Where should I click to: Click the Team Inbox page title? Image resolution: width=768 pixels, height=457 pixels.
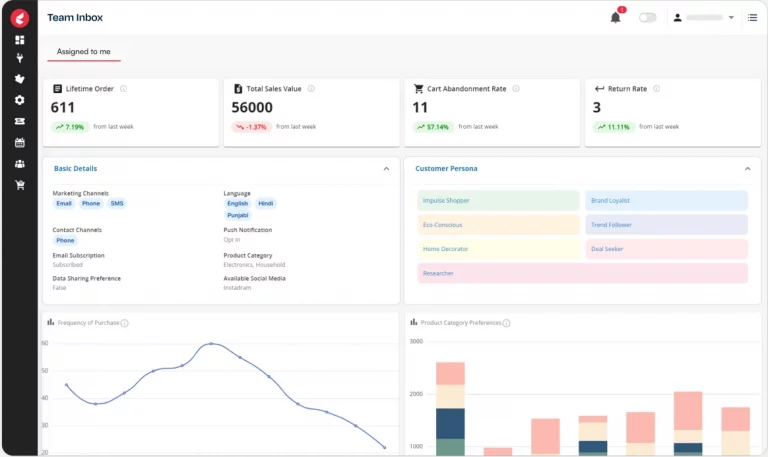coord(75,18)
